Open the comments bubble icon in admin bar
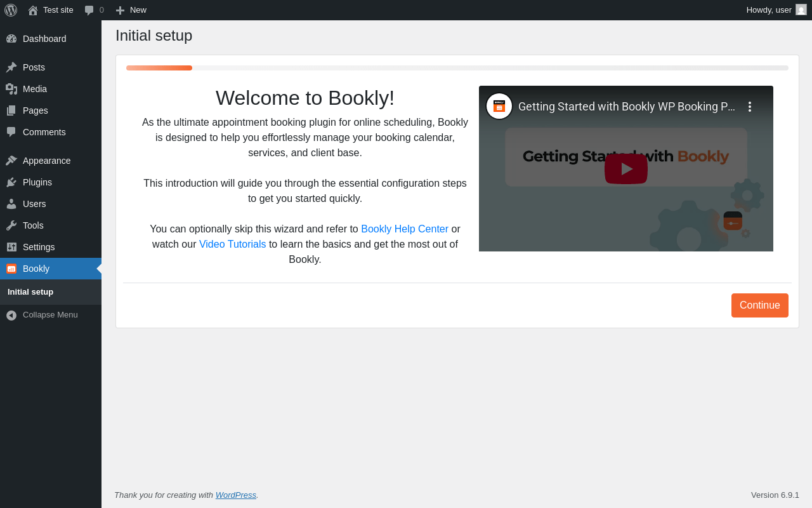 tap(89, 10)
